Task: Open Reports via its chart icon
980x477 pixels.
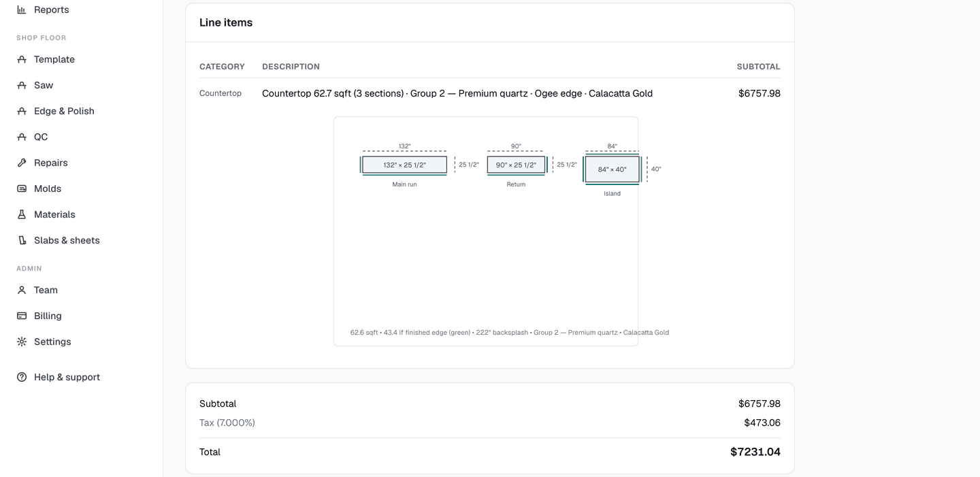Action: pos(22,10)
